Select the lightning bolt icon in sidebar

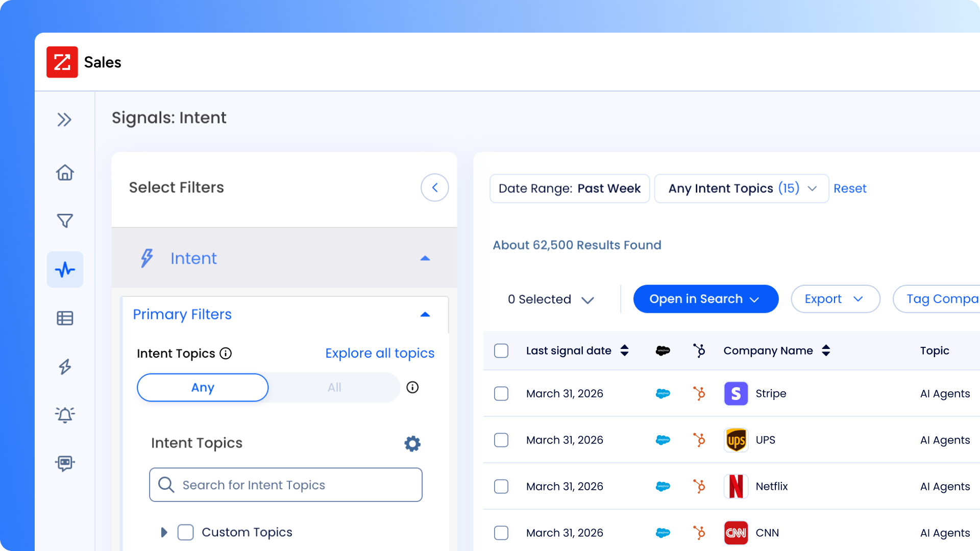[65, 366]
